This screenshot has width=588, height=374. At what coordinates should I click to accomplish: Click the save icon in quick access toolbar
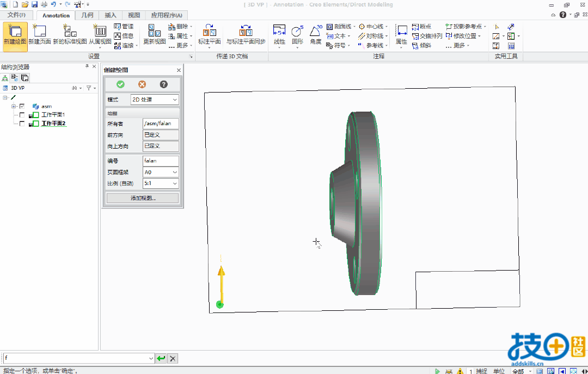[34, 4]
